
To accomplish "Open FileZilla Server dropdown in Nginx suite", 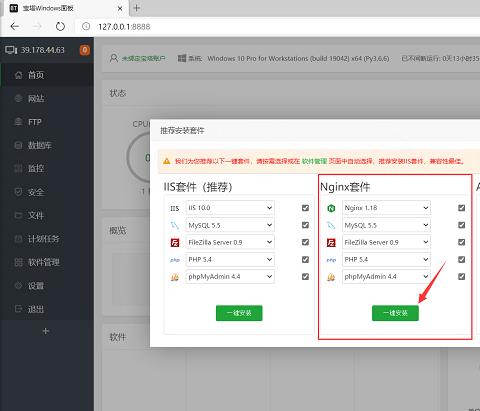I will tap(386, 242).
